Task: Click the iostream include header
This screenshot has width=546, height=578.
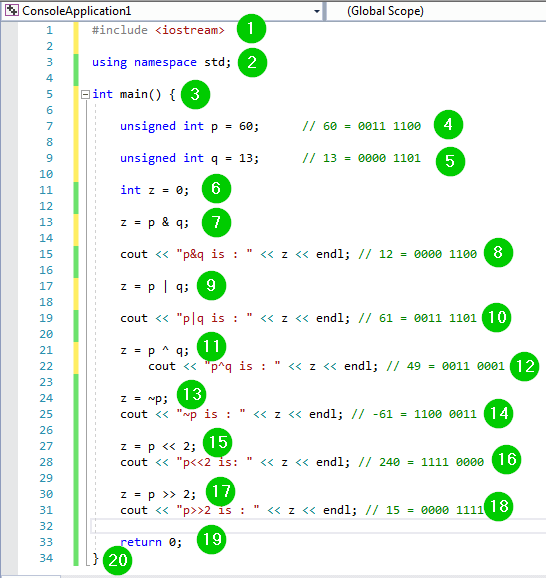Action: pyautogui.click(x=189, y=30)
